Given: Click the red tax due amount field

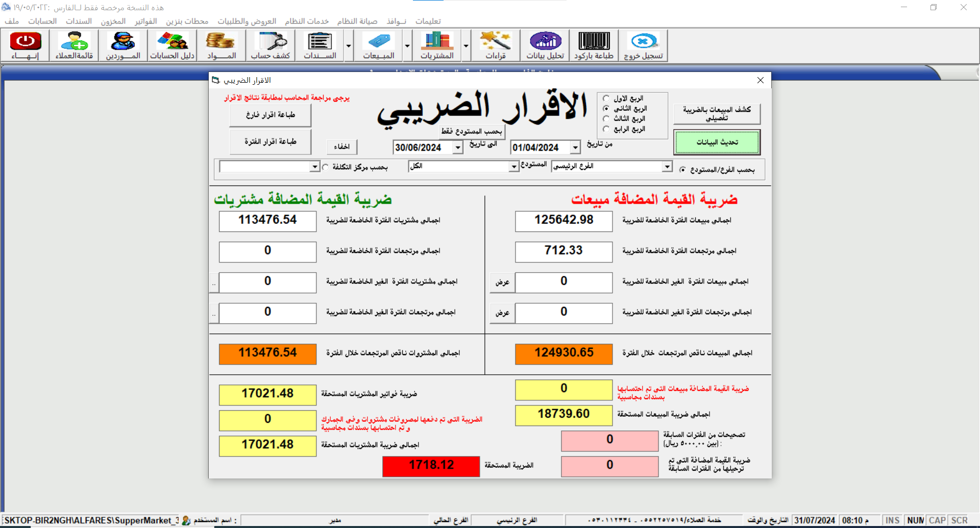Looking at the screenshot, I should point(431,465).
